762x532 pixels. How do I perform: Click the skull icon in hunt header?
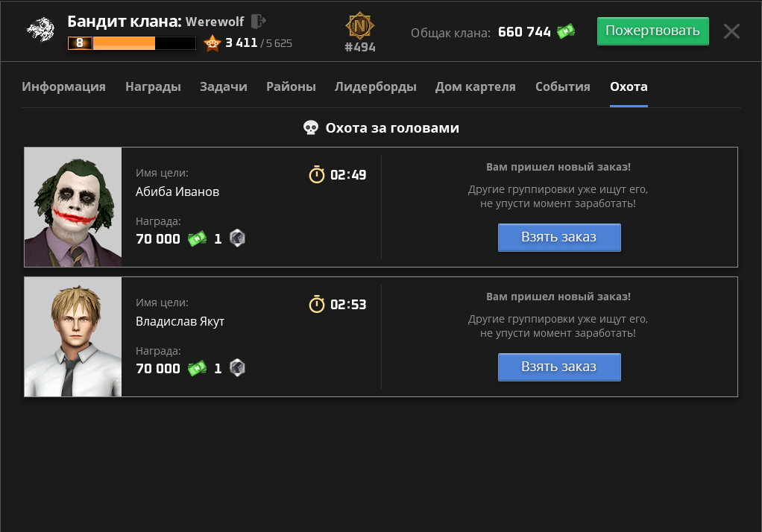311,128
